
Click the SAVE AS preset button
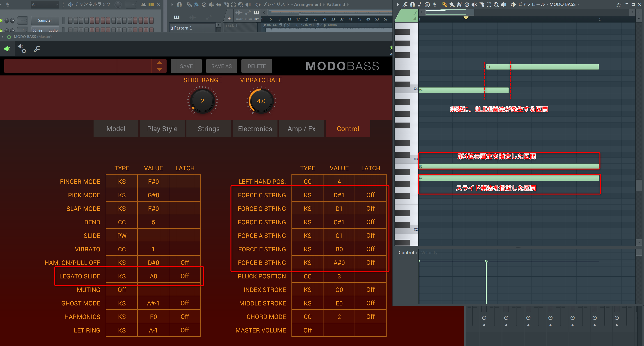coord(221,66)
